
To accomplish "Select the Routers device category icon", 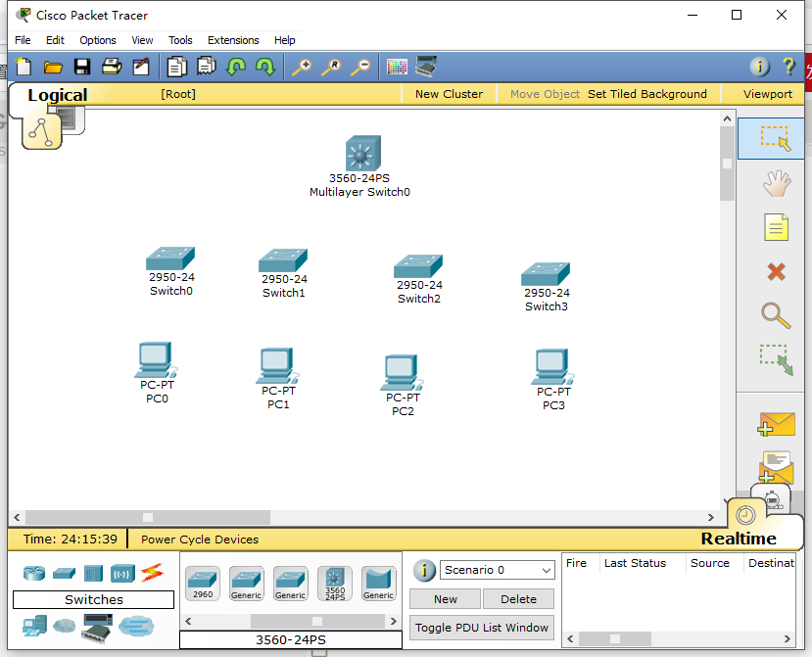I will point(34,573).
